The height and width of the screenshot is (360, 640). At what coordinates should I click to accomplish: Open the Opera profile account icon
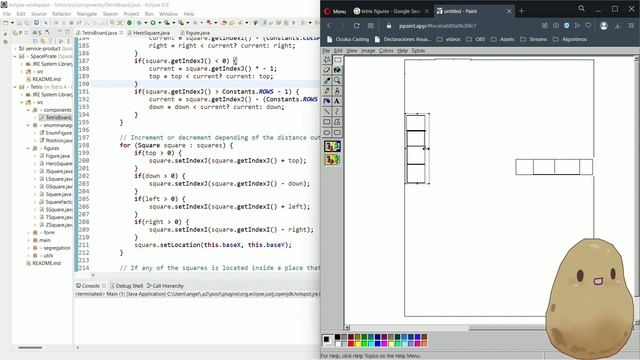pos(604,26)
